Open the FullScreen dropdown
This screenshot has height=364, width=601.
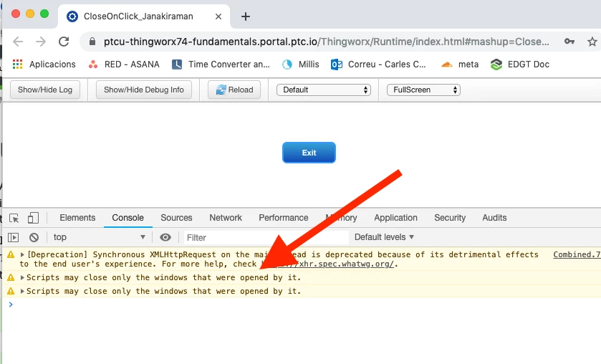[x=423, y=90]
